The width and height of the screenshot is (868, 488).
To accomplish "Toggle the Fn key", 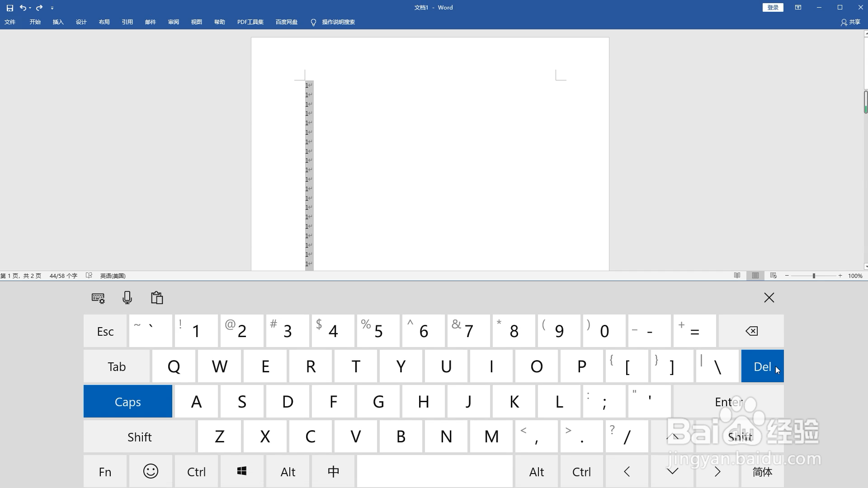I will coord(105,472).
